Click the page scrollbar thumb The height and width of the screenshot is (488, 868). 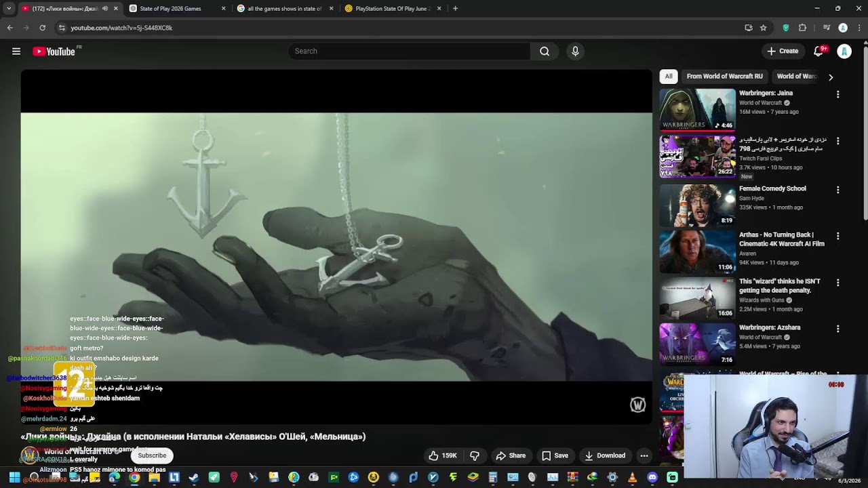click(x=865, y=132)
